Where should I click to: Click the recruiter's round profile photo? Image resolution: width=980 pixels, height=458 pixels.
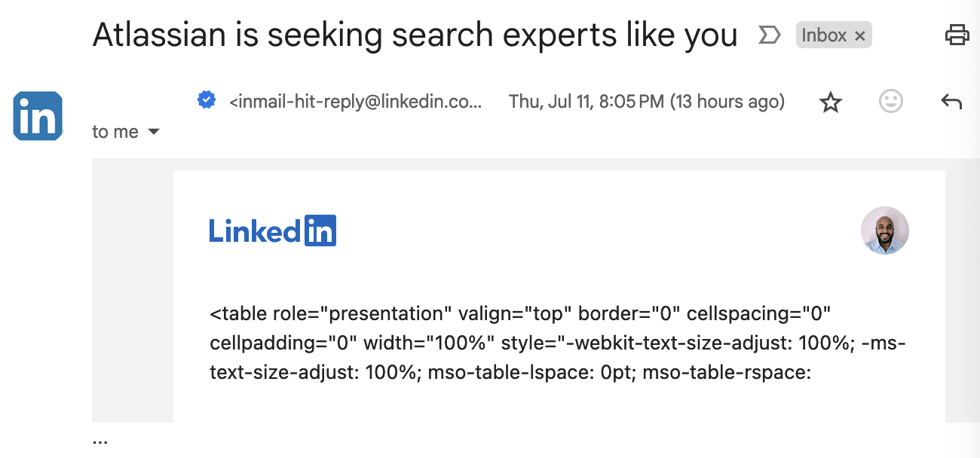[884, 231]
